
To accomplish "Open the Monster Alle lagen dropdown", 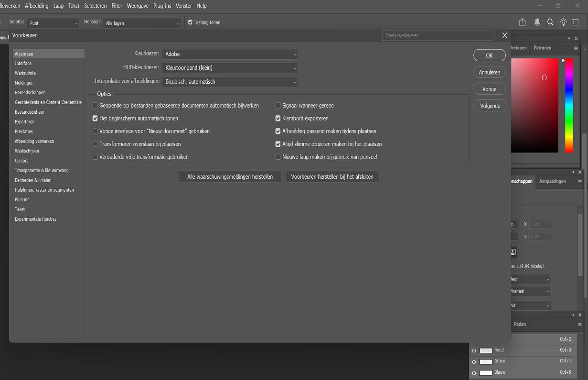I will click(142, 23).
